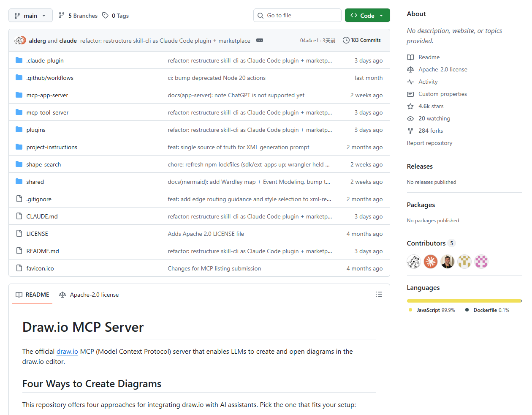This screenshot has width=532, height=415.
Task: Open the plugins folder icon
Action: coord(19,130)
